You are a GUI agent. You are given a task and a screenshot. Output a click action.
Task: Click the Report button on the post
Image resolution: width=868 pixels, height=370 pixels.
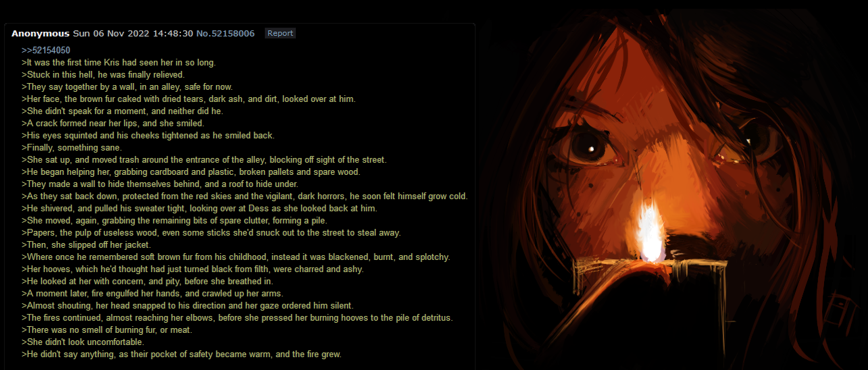[280, 33]
